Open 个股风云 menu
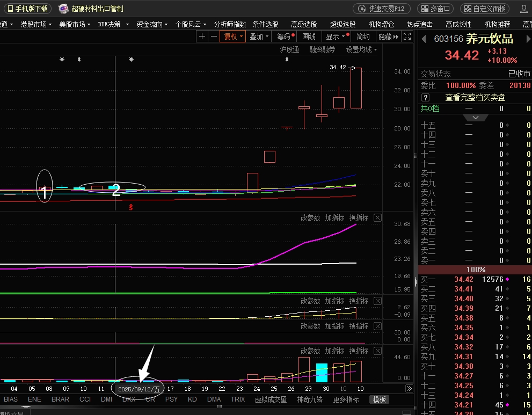This screenshot has height=415, width=532. coord(191,25)
